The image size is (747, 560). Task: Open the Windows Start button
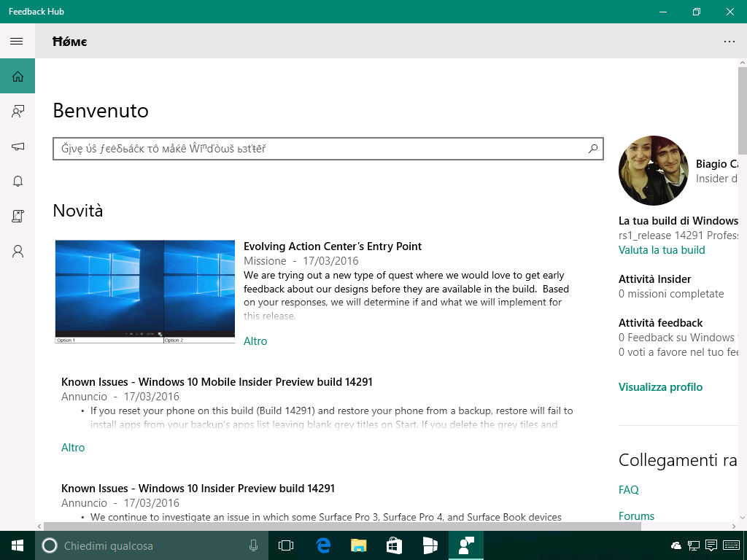point(18,545)
